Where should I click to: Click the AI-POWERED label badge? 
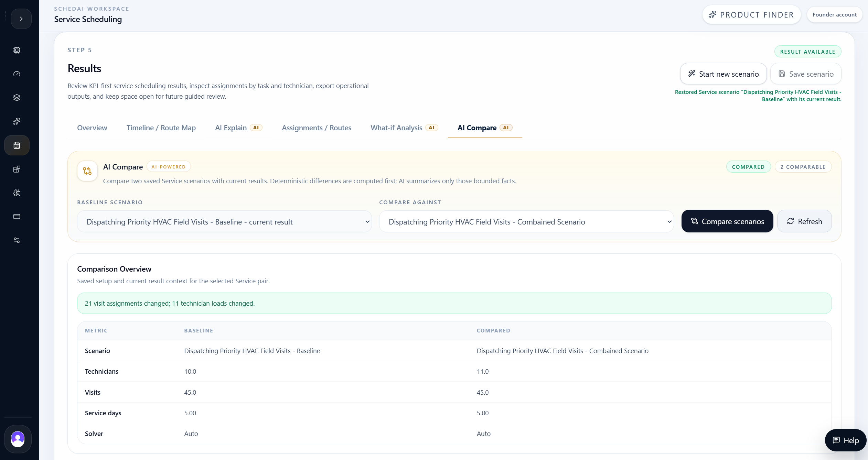(x=169, y=167)
